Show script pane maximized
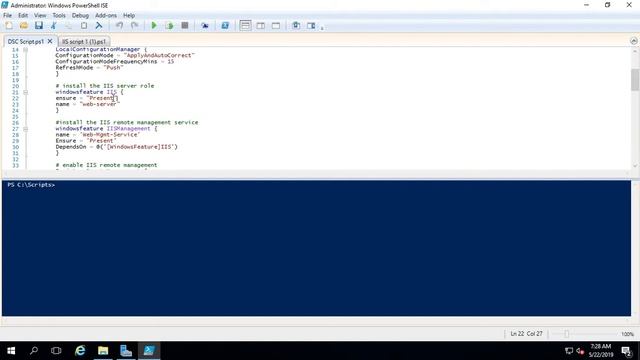Viewport: 640px width, 360px height. 276,26
